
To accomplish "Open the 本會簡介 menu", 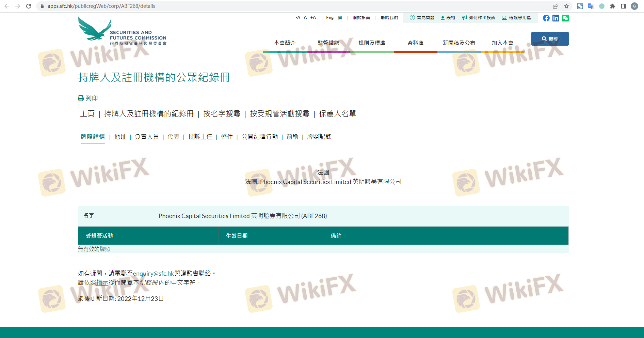I will coord(285,43).
